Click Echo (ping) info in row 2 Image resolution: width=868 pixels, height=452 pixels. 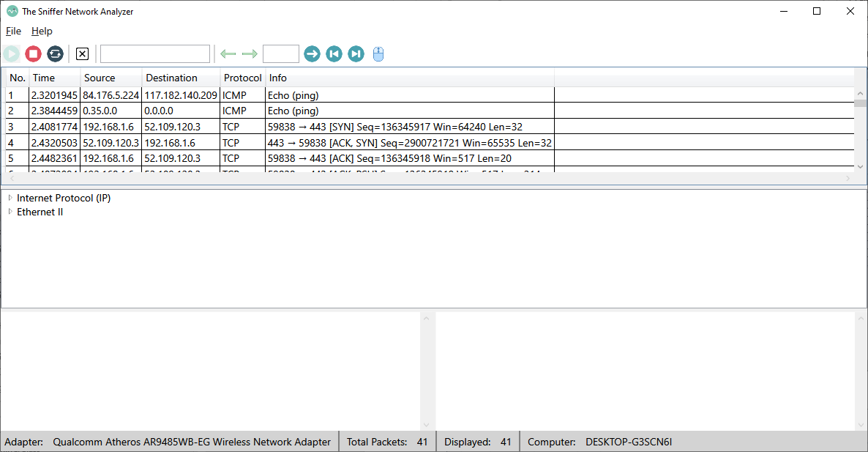tap(410, 111)
